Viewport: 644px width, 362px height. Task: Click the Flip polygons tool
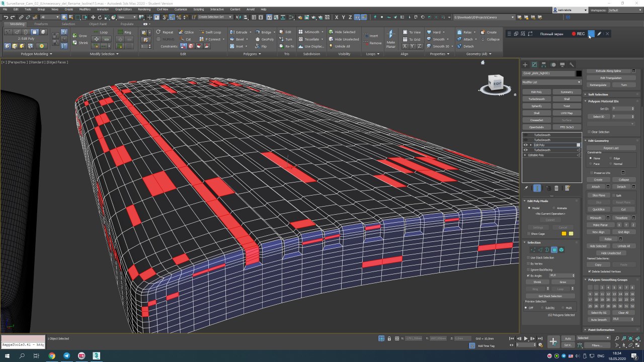point(261,46)
